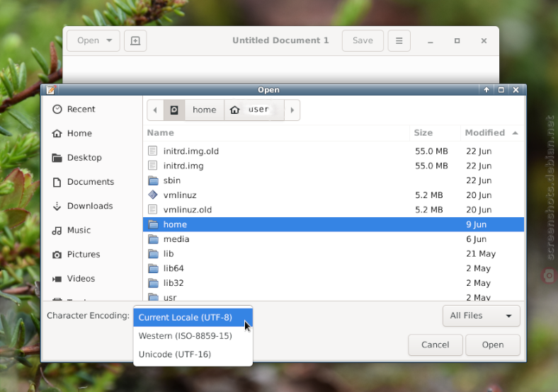558x392 pixels.
Task: Open the Pictures sidebar location
Action: 92,254
